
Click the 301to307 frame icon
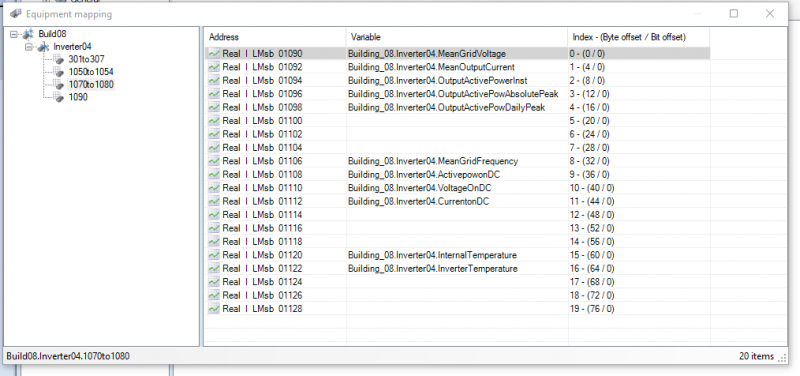point(59,59)
